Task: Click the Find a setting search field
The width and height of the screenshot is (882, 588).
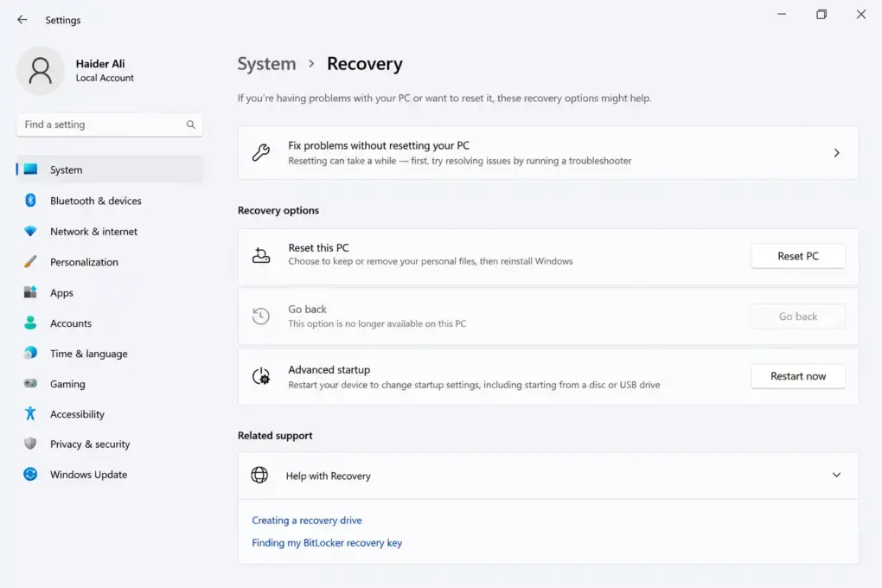Action: pos(110,125)
